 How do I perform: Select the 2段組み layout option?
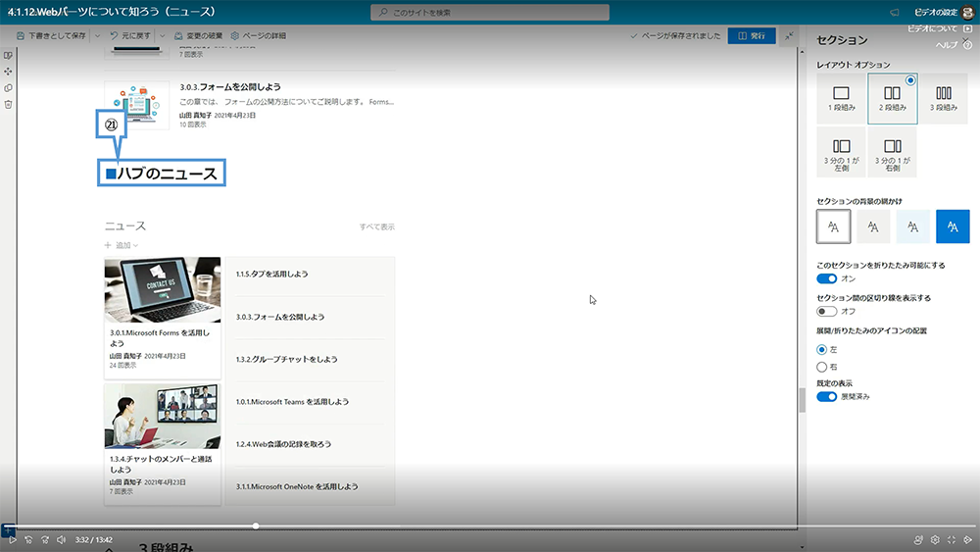click(892, 98)
